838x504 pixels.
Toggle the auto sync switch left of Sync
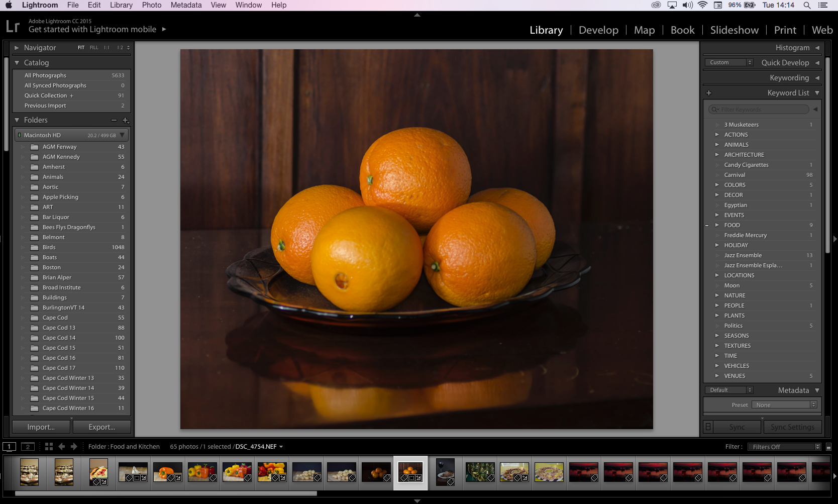708,427
